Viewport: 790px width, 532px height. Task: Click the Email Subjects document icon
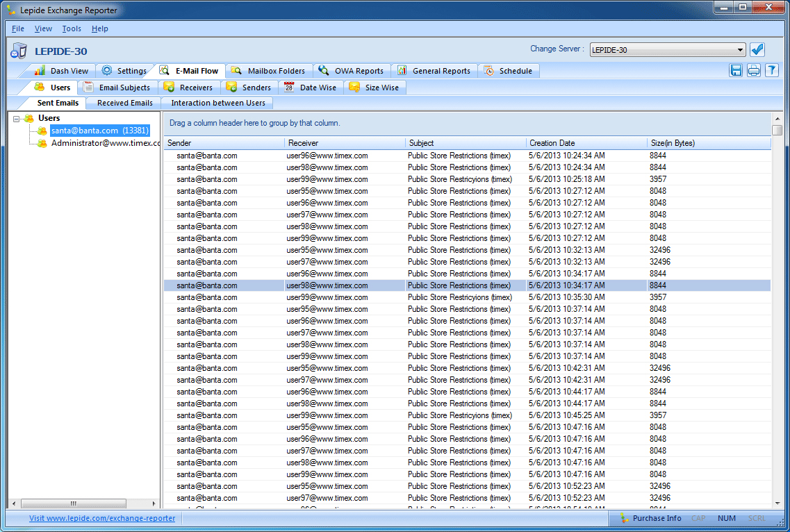point(88,87)
